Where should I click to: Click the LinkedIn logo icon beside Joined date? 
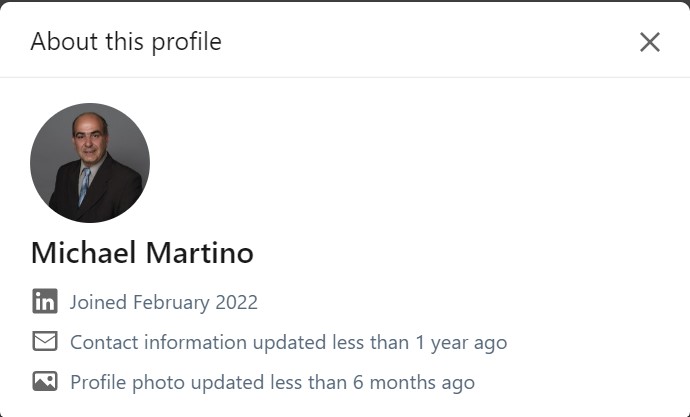(45, 301)
